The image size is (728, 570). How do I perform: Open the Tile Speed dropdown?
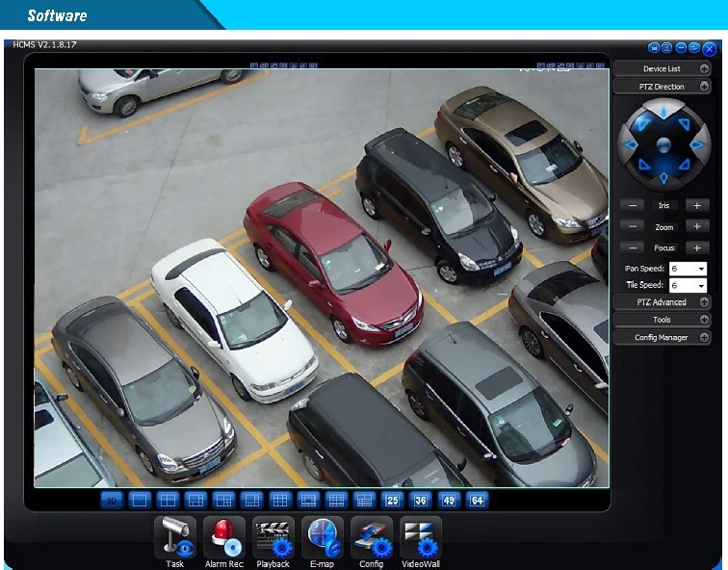[x=688, y=285]
